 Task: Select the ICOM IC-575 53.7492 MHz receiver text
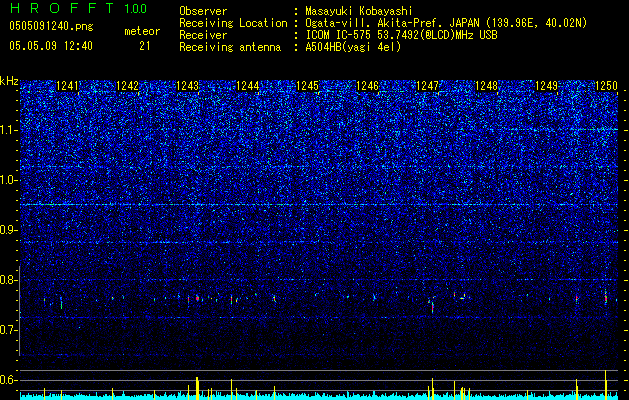pos(401,35)
